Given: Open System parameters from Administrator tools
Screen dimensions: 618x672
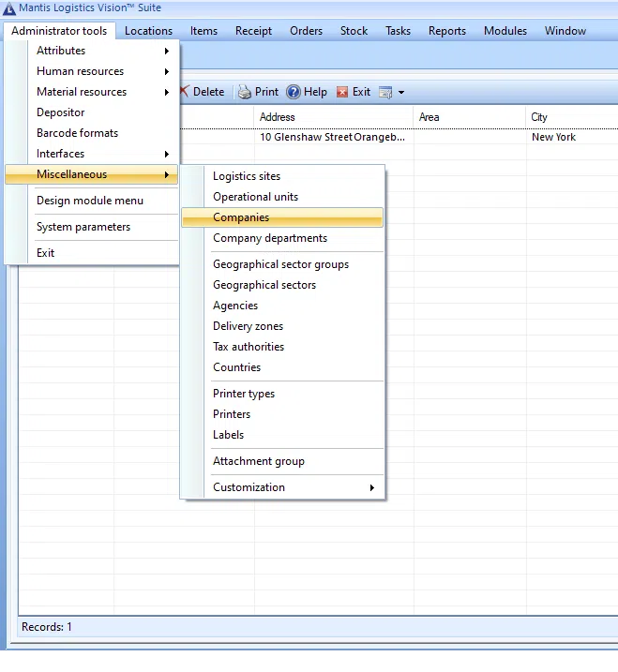Looking at the screenshot, I should pyautogui.click(x=83, y=227).
